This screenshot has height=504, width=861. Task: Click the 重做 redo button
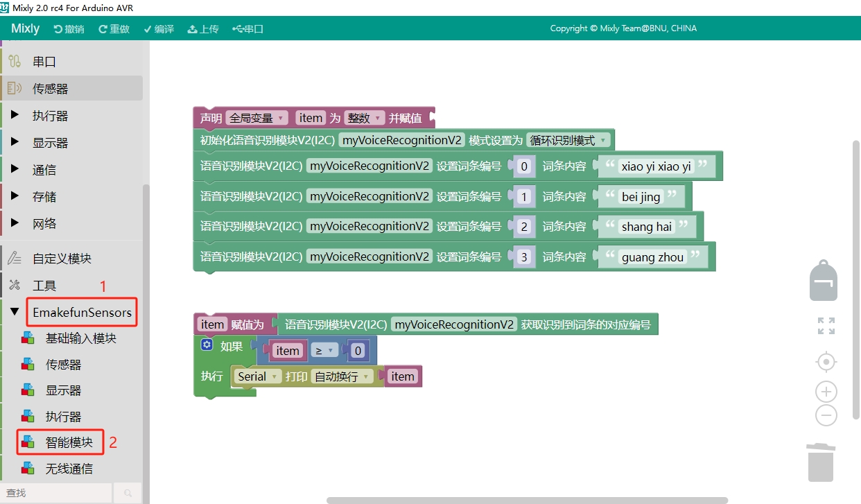[114, 29]
